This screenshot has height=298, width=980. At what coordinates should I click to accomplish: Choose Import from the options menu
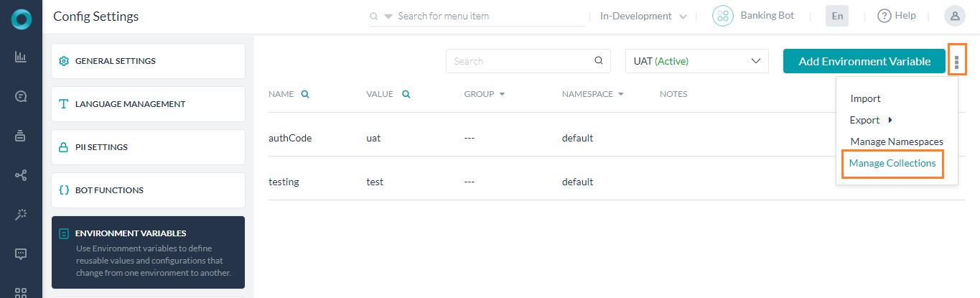coord(865,98)
